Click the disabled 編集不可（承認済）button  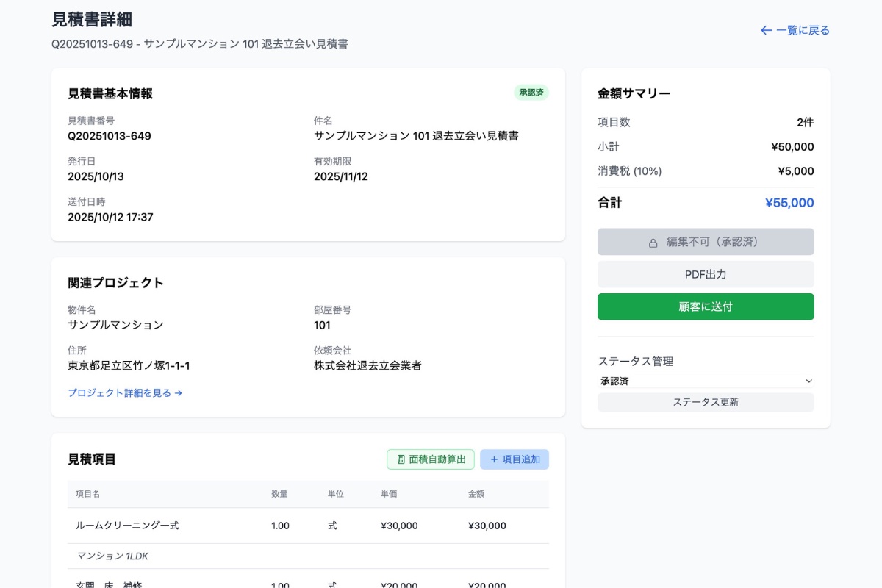(706, 241)
